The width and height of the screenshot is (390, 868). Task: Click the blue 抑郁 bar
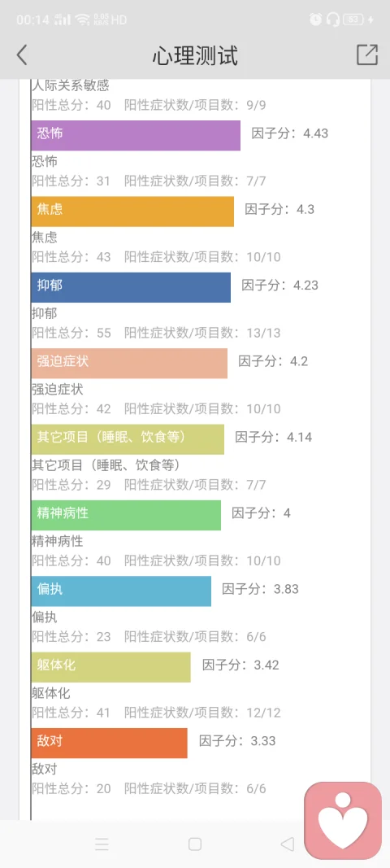pyautogui.click(x=131, y=287)
